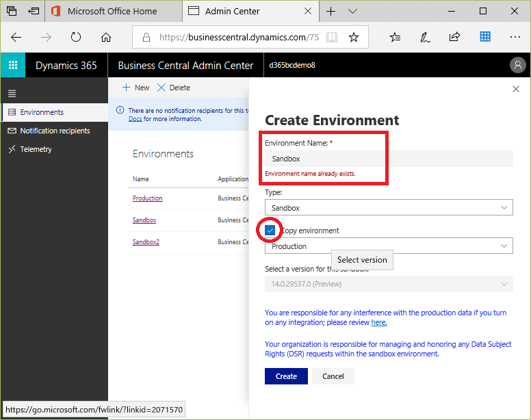The image size is (531, 420).
Task: Open the 'here.' integration review link
Action: click(379, 323)
